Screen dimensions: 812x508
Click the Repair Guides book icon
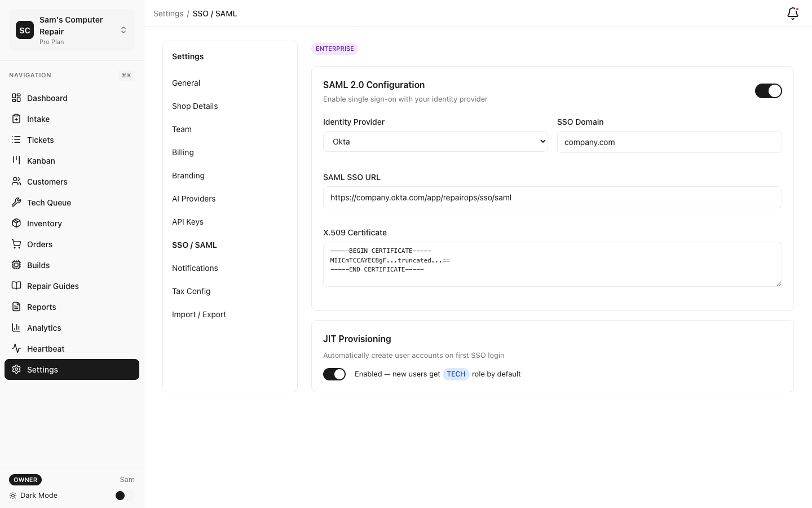pos(17,286)
